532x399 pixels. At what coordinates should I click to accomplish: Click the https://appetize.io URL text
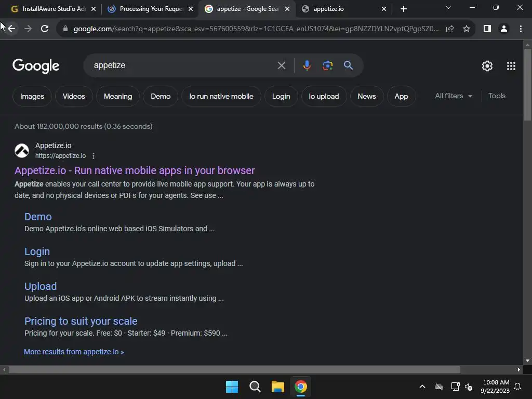pos(60,156)
